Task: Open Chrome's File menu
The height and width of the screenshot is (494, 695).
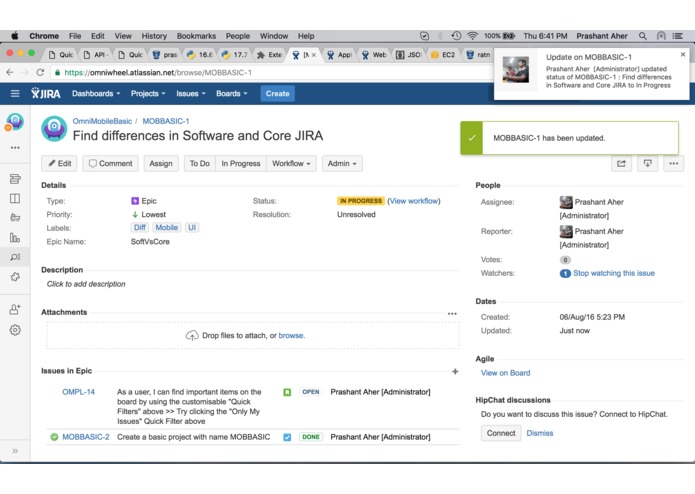Action: 75,36
